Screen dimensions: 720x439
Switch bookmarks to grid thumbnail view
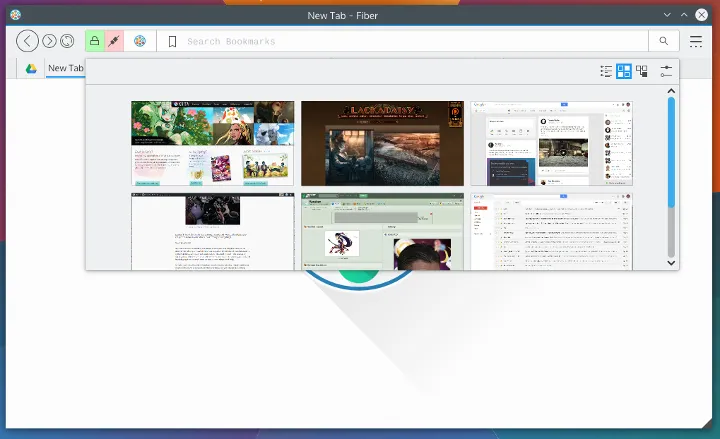tap(624, 71)
